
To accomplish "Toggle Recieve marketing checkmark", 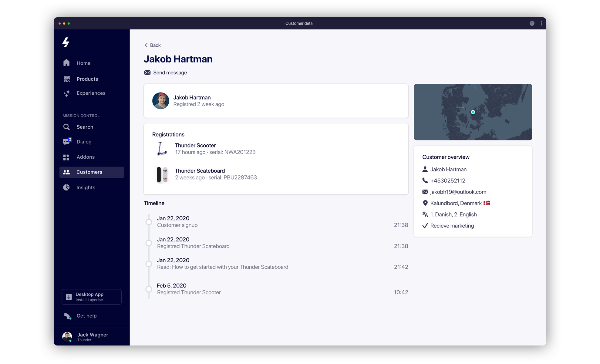I will [x=425, y=226].
